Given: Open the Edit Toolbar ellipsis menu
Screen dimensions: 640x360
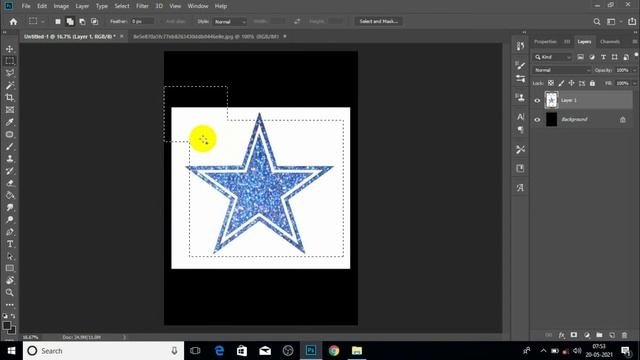Looking at the screenshot, I should pos(10,304).
